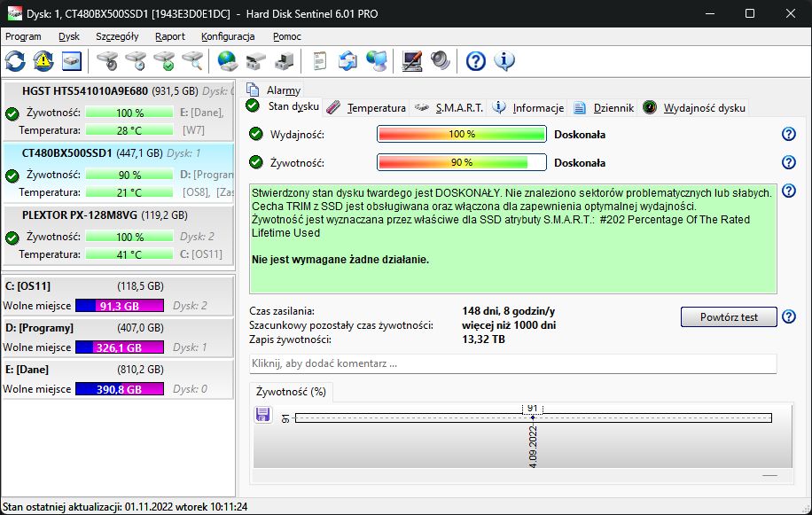Viewport: 812px width, 515px height.
Task: Click the disk with green checkmark toolbar icon
Action: pyautogui.click(x=164, y=61)
